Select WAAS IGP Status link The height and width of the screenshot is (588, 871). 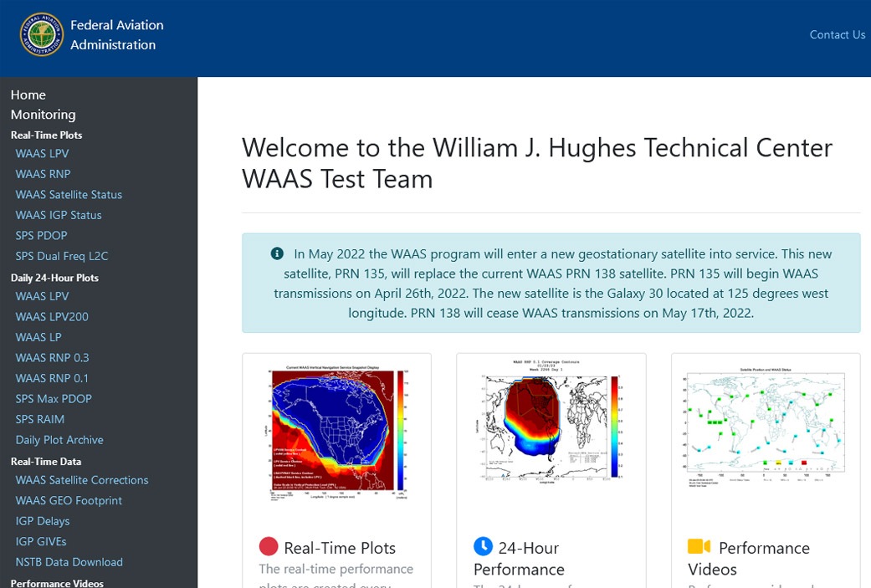59,215
